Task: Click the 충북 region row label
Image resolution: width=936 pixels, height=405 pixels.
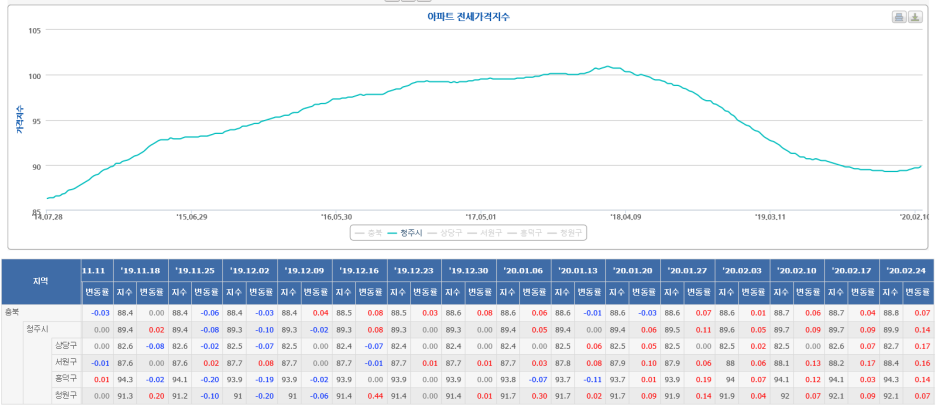Action: [x=13, y=312]
